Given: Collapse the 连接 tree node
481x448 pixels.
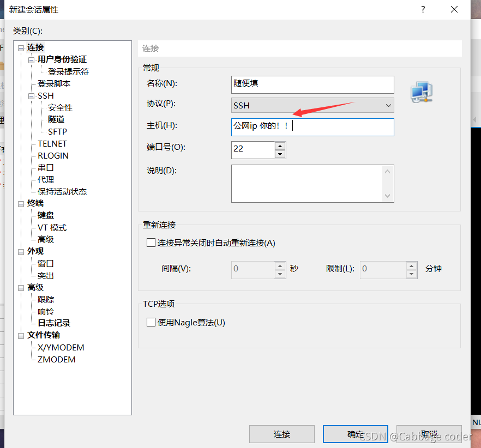Looking at the screenshot, I should 21,48.
